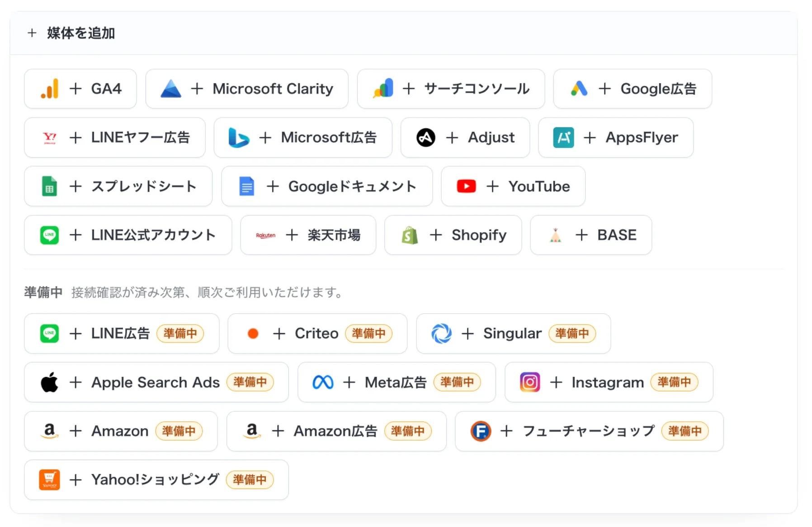Click the plus sign on the Adjust card
The image size is (812, 527).
tap(452, 137)
